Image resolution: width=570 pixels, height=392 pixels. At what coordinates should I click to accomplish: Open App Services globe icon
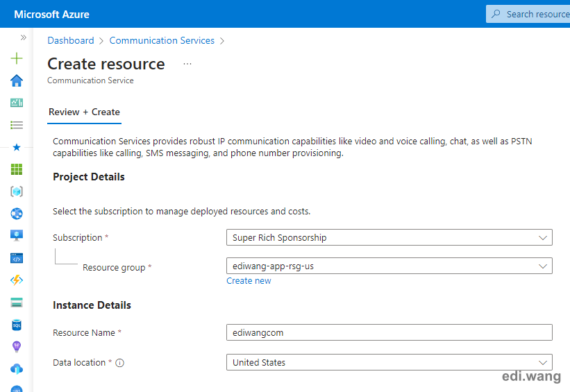click(x=17, y=214)
